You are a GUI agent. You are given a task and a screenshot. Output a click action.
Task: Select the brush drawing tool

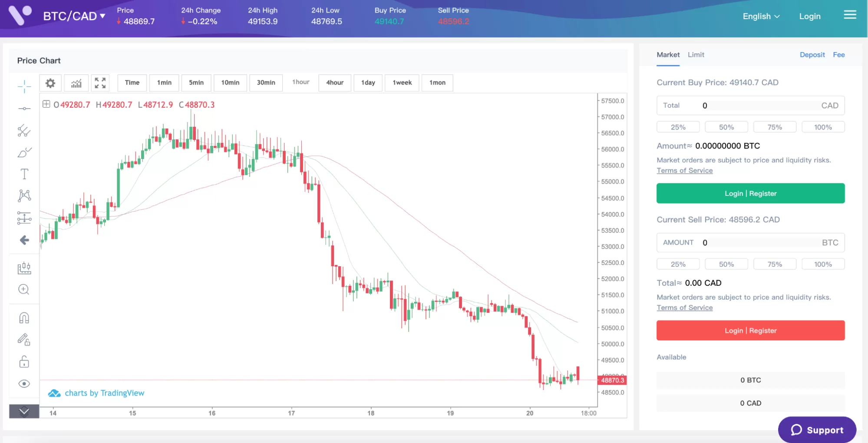pyautogui.click(x=24, y=152)
